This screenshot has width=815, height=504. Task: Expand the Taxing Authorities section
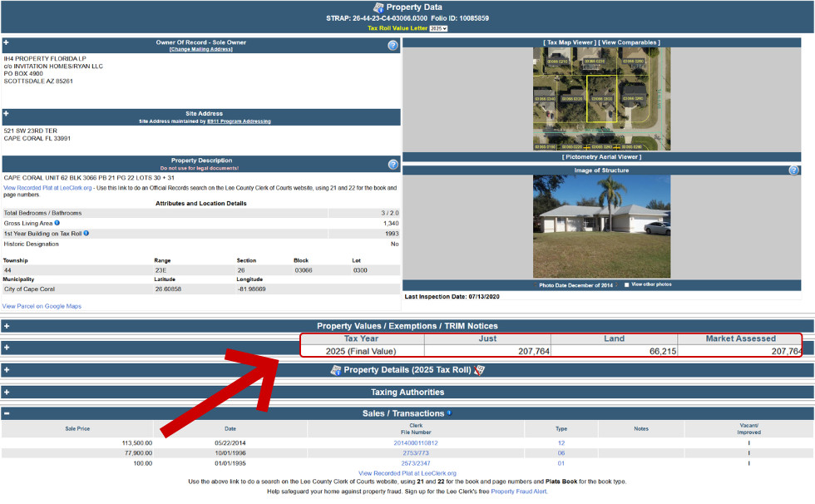7,392
